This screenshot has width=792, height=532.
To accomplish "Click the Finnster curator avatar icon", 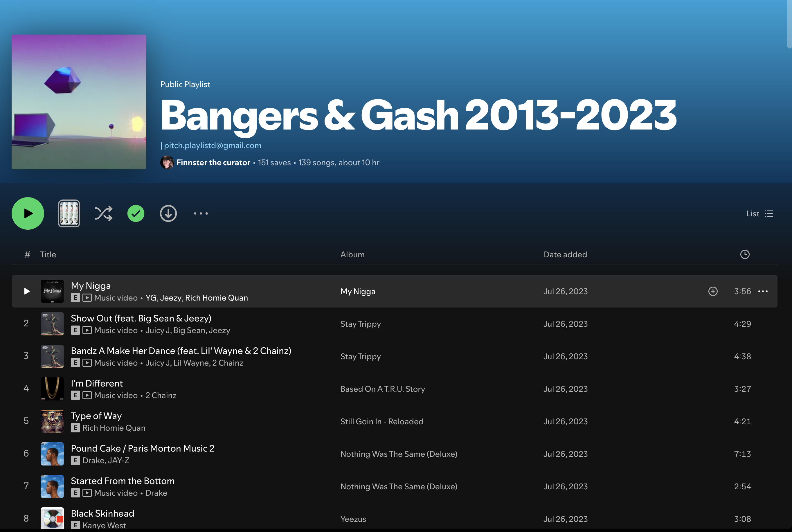I will [x=167, y=163].
